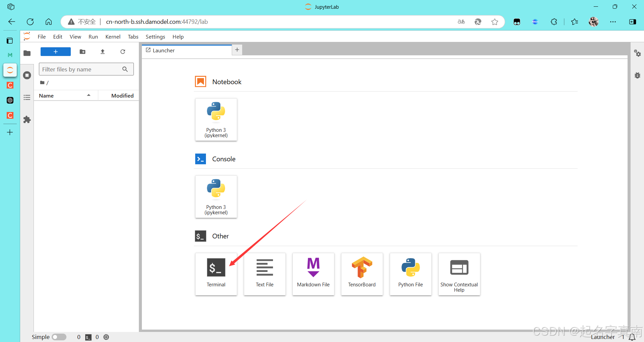Viewport: 644px width, 342px height.
Task: Open table of contents sidebar
Action: pyautogui.click(x=27, y=98)
